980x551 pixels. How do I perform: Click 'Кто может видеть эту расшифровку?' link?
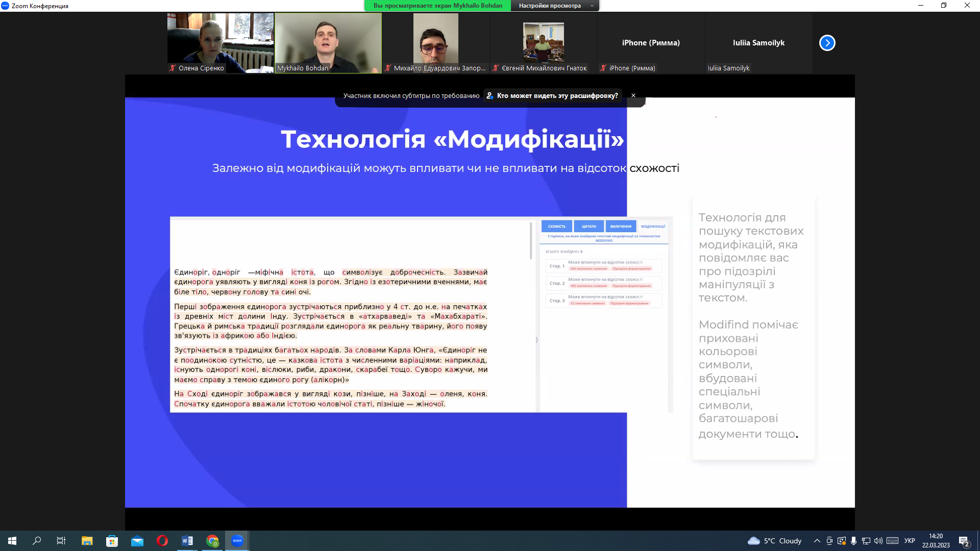553,95
